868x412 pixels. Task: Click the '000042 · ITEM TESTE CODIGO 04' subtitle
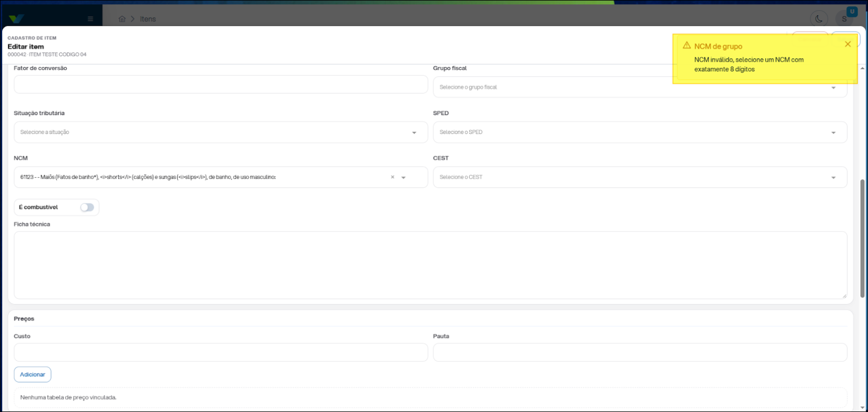47,54
